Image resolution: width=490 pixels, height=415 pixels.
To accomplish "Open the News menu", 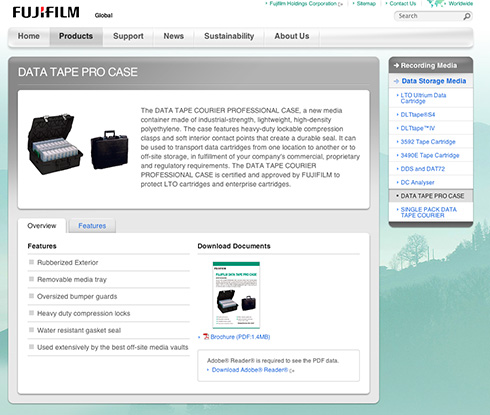I will [173, 36].
